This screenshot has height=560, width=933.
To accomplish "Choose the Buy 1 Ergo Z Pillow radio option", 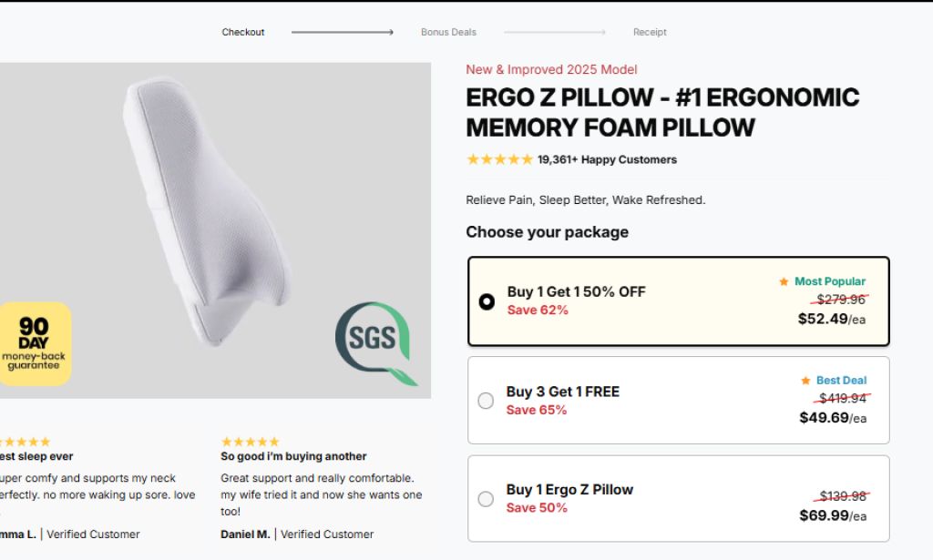I will coord(486,499).
